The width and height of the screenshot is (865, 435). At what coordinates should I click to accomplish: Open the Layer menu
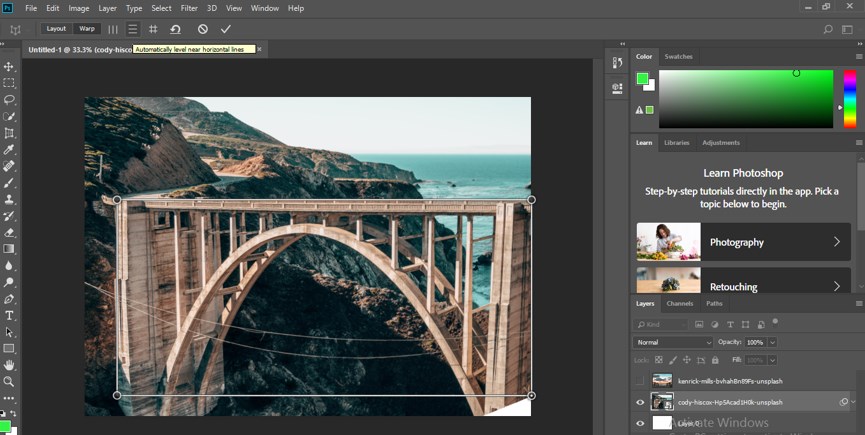click(x=108, y=8)
